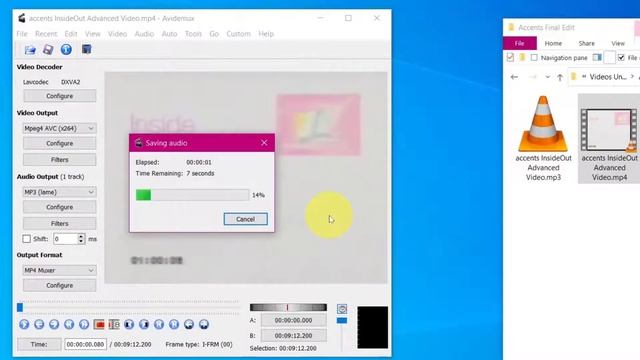Open Filters under Video Output
This screenshot has height=360, width=640.
click(x=60, y=160)
